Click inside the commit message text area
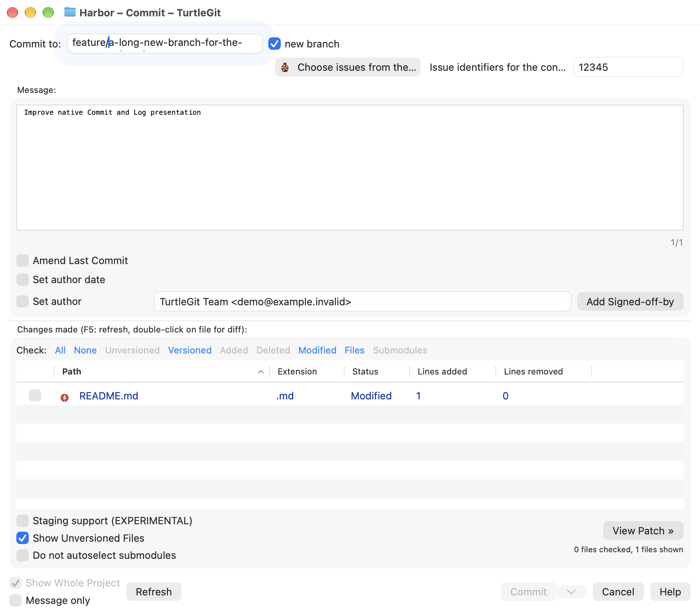The height and width of the screenshot is (616, 700). pos(350,168)
